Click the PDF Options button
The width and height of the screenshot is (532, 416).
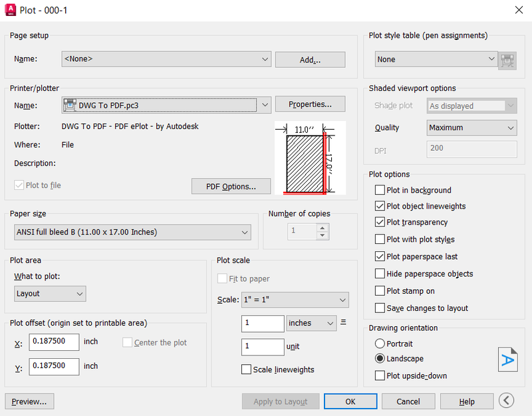pyautogui.click(x=231, y=186)
